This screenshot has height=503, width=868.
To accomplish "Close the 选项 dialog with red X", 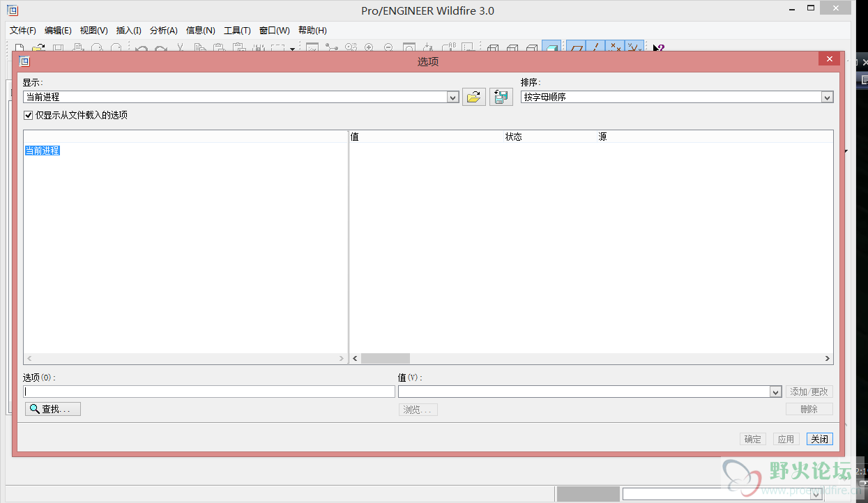I will (x=829, y=59).
